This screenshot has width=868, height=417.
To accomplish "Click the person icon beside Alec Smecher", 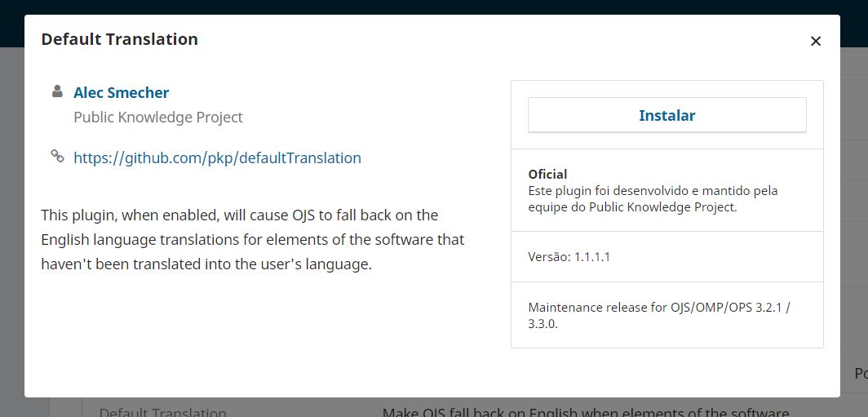I will point(57,91).
